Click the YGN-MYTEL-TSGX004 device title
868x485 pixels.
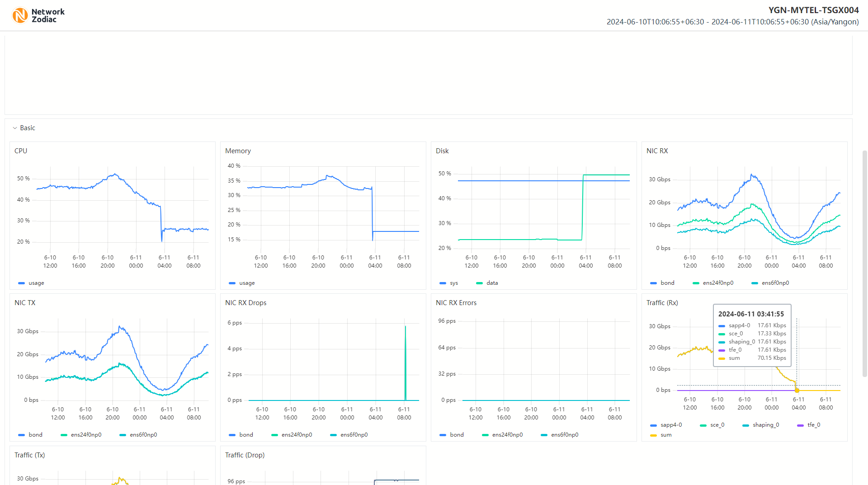813,10
